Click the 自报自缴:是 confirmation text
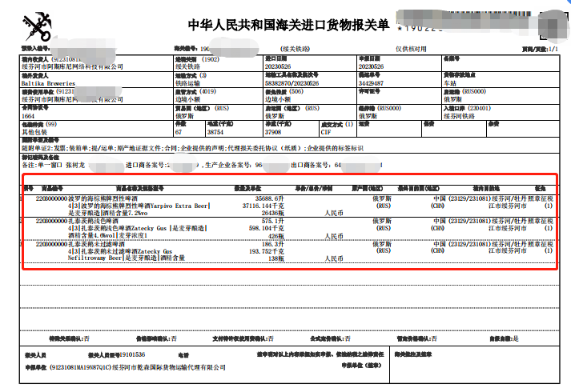Viewport: 571px width, 392px height. click(504, 338)
